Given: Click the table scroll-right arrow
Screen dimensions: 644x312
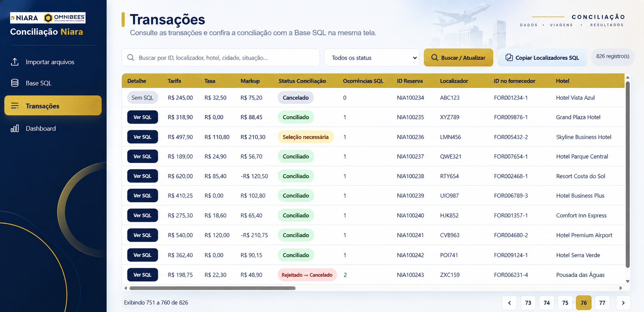Looking at the screenshot, I should tap(621, 288).
